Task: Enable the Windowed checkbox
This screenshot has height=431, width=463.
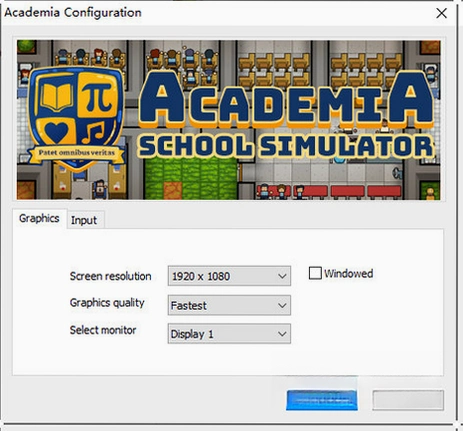Action: coord(315,273)
